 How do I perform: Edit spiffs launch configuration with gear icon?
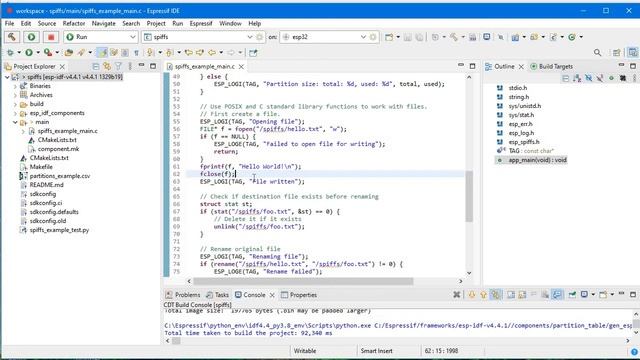[260, 37]
